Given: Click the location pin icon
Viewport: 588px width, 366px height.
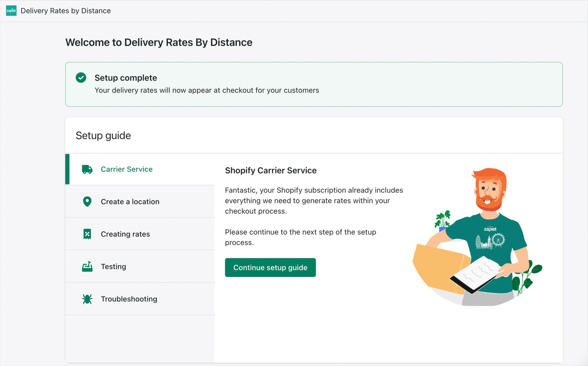Looking at the screenshot, I should [x=87, y=202].
